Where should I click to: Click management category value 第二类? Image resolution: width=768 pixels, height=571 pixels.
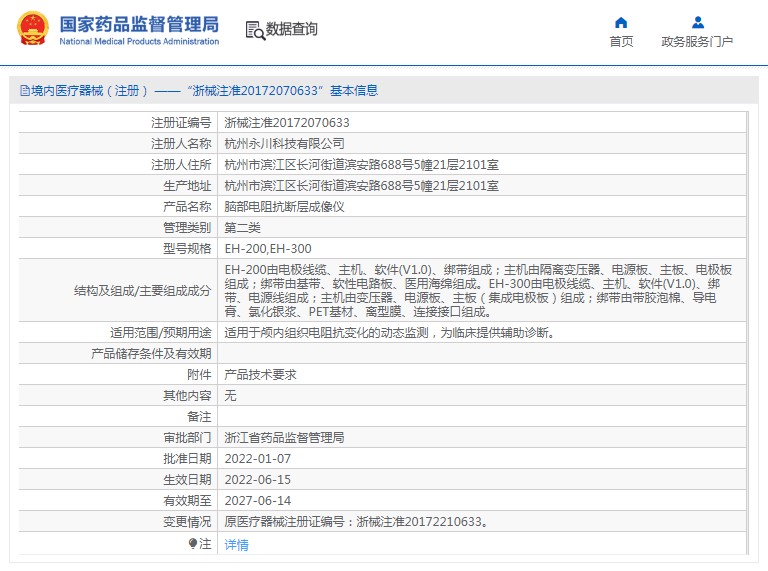click(x=242, y=228)
